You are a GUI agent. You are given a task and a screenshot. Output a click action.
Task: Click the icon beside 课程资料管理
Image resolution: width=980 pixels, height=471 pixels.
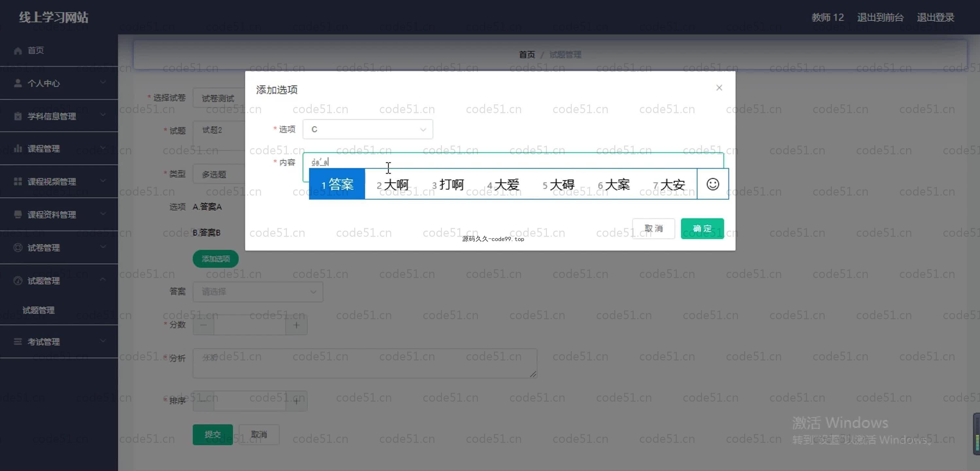(x=18, y=214)
